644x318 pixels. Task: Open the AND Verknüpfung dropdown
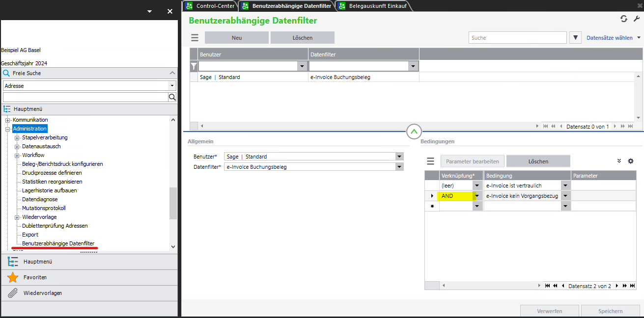pos(476,196)
